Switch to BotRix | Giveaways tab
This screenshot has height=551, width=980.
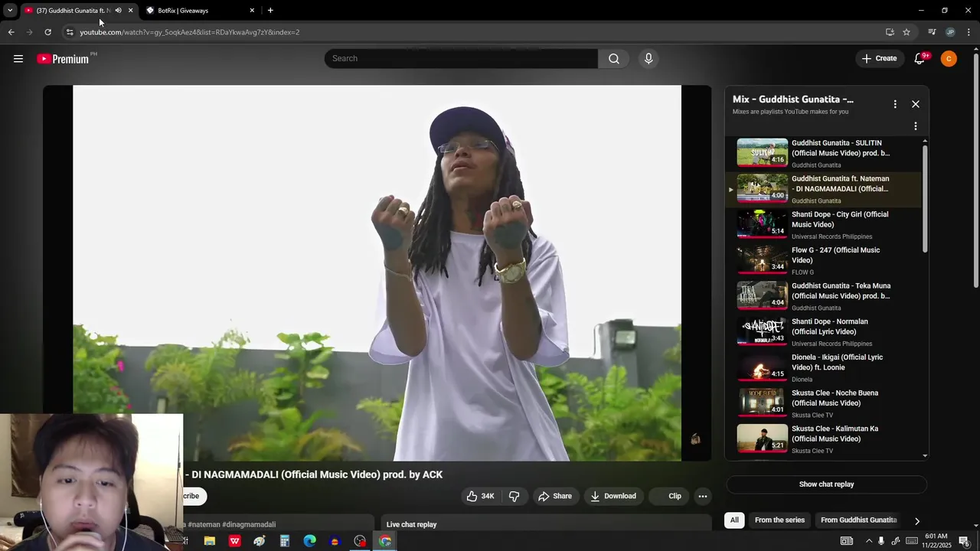point(199,11)
